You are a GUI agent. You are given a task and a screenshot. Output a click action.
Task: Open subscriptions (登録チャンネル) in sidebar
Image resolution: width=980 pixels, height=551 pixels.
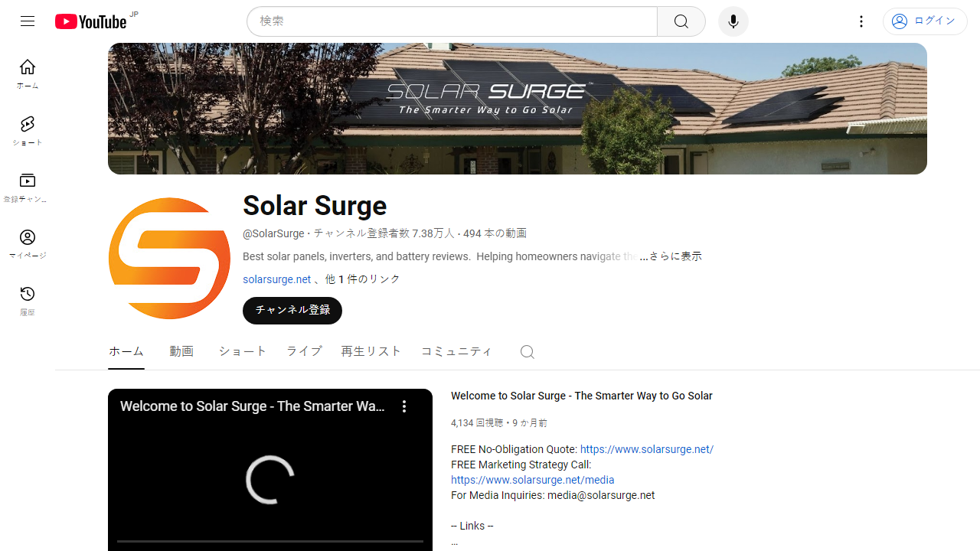[x=28, y=187]
